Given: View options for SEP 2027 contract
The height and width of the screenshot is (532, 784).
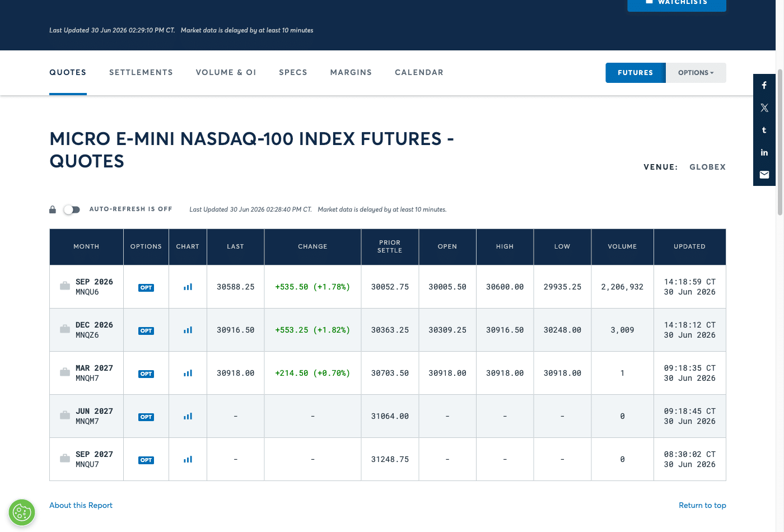Looking at the screenshot, I should click(146, 460).
